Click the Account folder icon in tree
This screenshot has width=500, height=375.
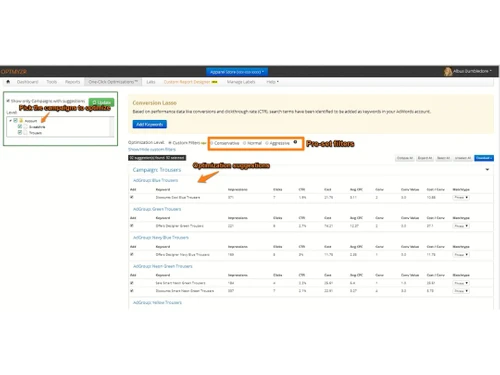[21, 120]
